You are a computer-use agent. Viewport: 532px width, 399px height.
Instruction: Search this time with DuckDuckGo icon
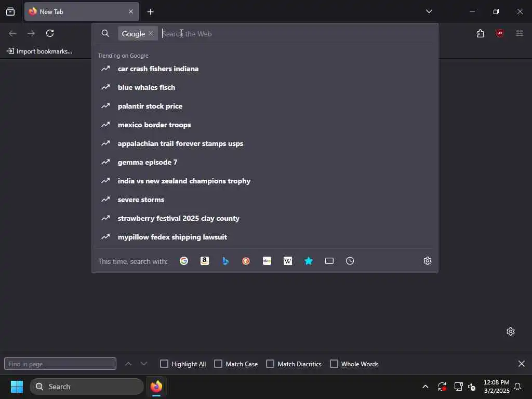246,261
